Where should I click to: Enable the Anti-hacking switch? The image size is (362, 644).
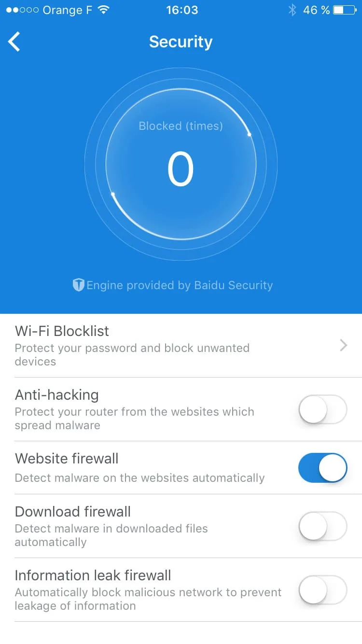[322, 410]
